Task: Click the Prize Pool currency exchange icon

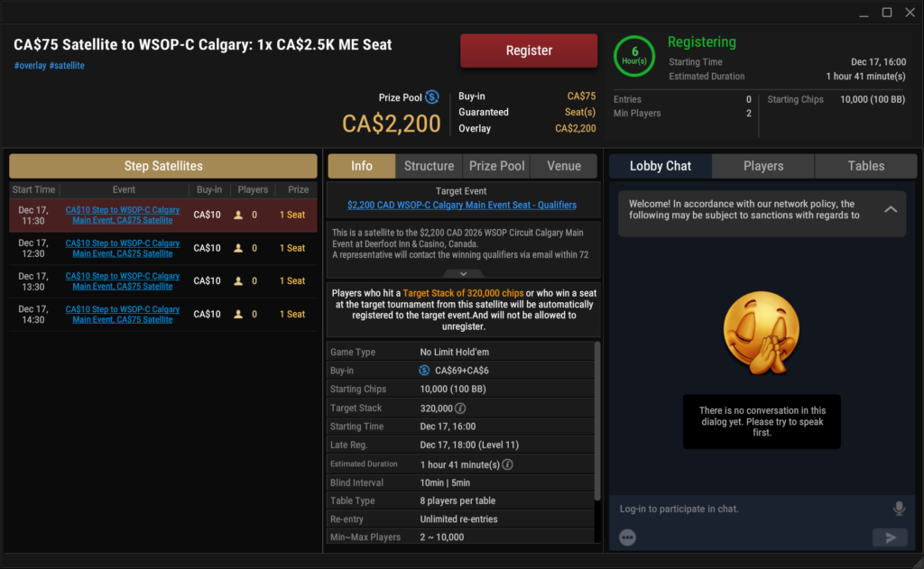Action: (432, 97)
